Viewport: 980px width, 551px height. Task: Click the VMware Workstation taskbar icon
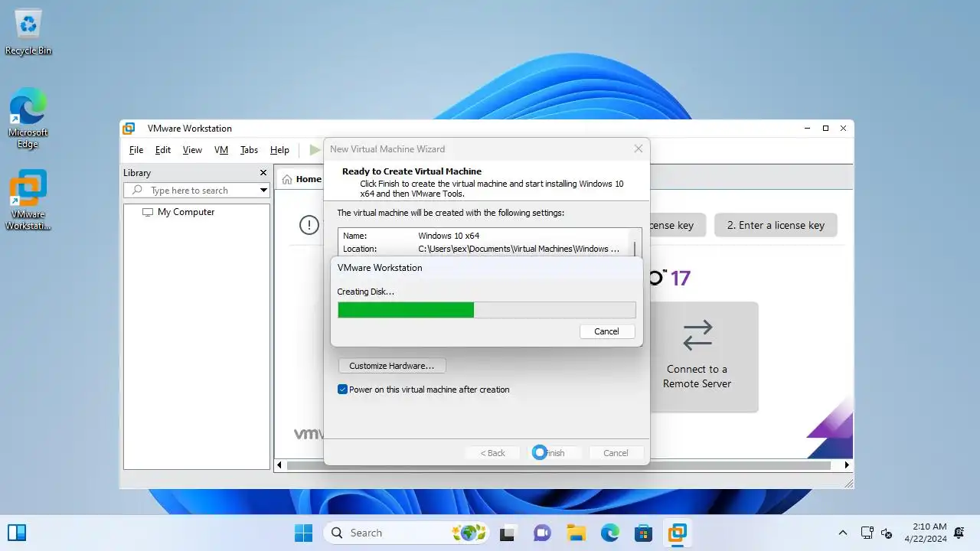677,533
